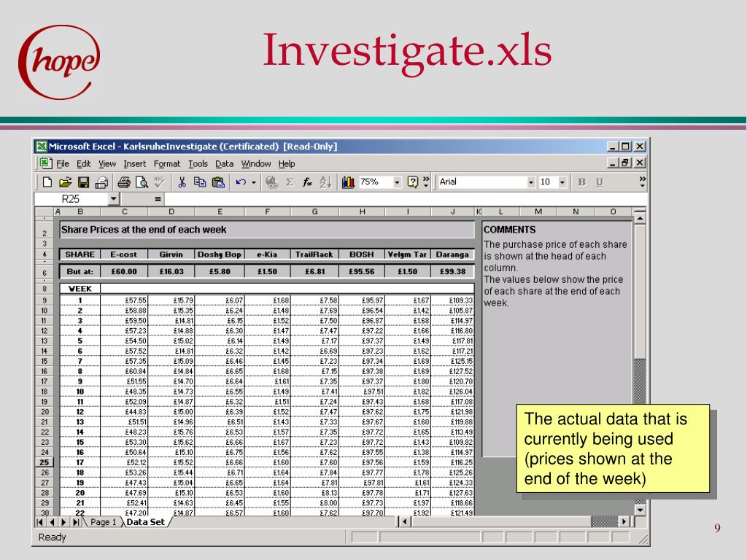Click the Paste Function fx icon
This screenshot has width=747, height=560.
[307, 182]
